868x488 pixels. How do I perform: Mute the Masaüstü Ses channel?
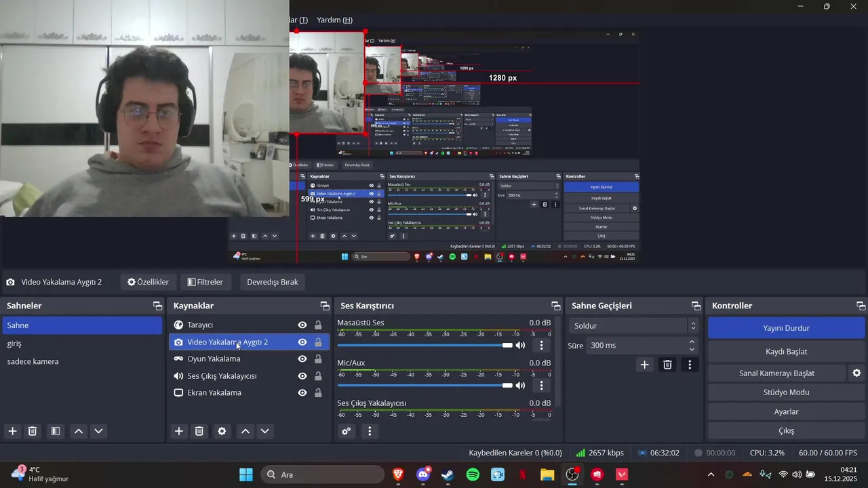(x=520, y=345)
